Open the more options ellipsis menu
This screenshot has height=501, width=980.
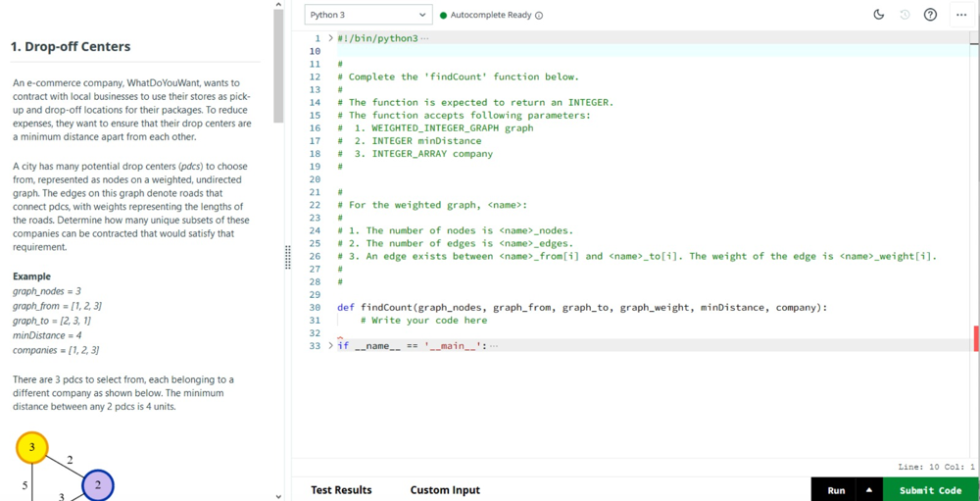tap(960, 15)
